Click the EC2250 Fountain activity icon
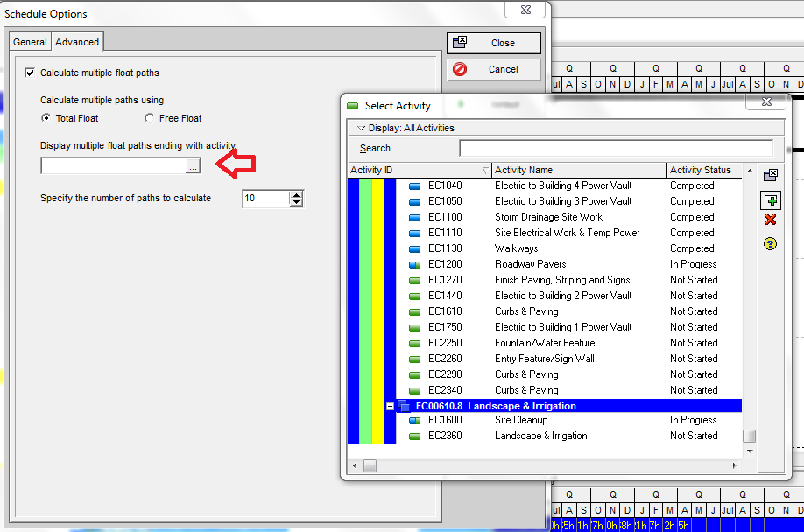This screenshot has height=532, width=804. click(415, 344)
